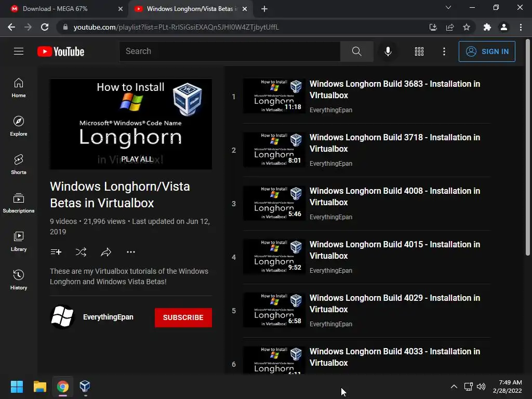Reload the page in Chrome
The width and height of the screenshot is (532, 399).
pyautogui.click(x=45, y=27)
